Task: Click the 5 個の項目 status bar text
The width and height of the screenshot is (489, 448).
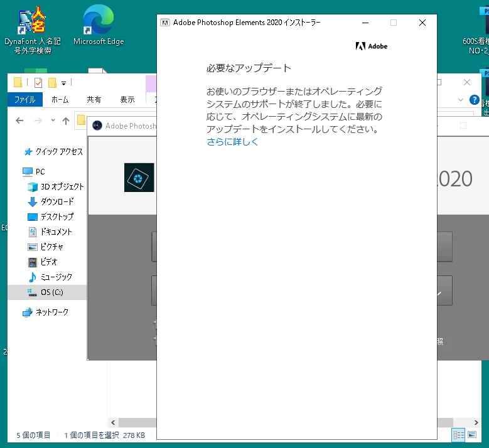Action: tap(33, 435)
